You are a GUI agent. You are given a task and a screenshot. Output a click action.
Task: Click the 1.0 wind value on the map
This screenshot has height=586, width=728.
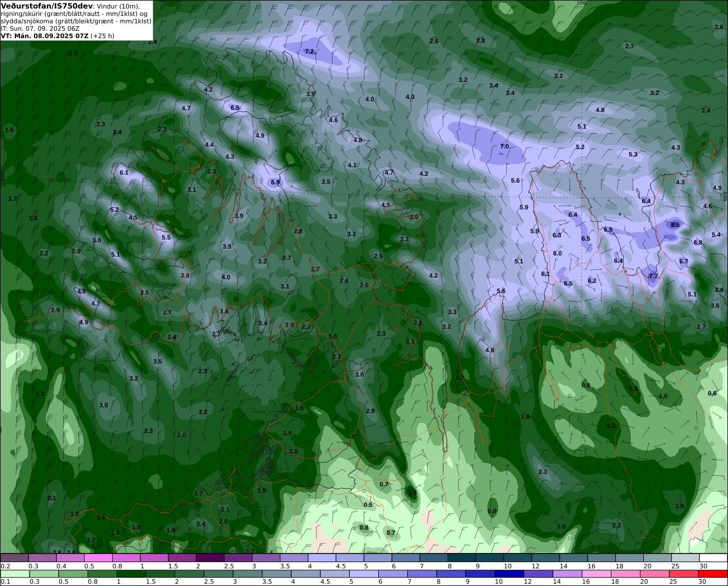(x=663, y=396)
